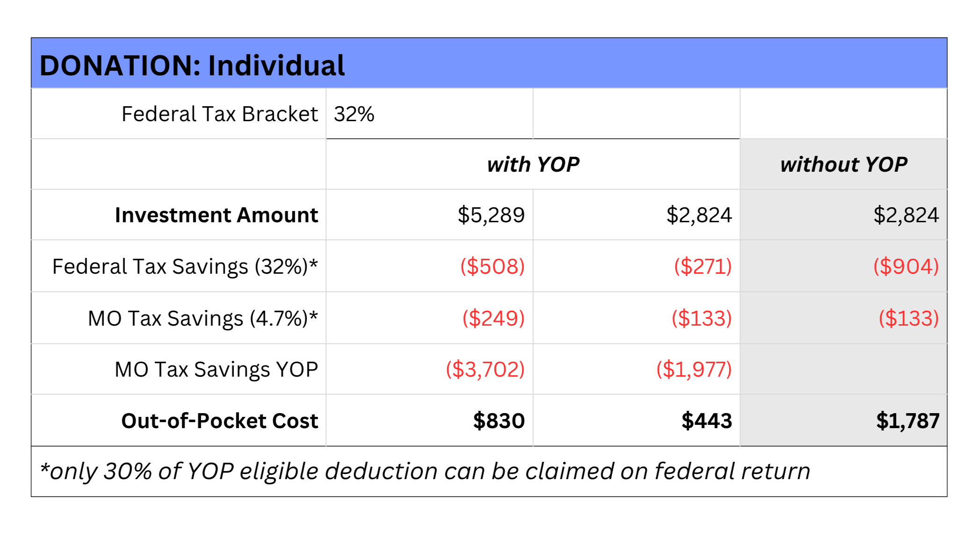Click the ($1,977) MO Tax Savings YOP cell
This screenshot has height=539, width=980.
636,369
